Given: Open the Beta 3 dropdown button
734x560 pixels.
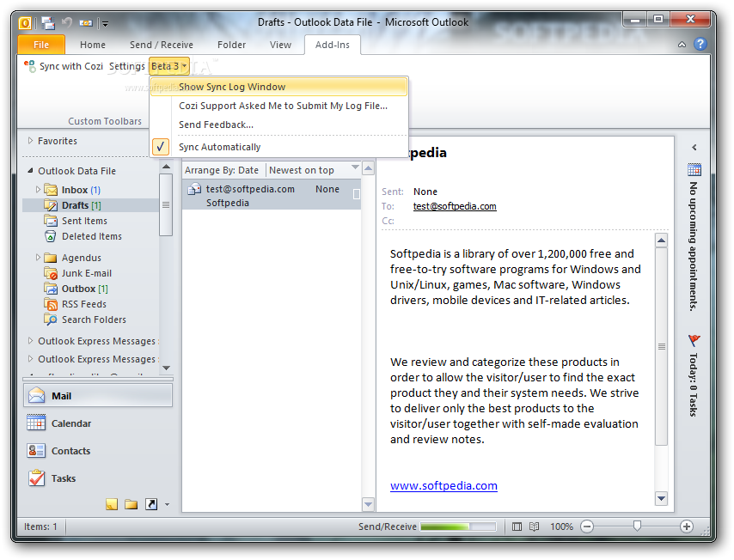Looking at the screenshot, I should point(169,66).
